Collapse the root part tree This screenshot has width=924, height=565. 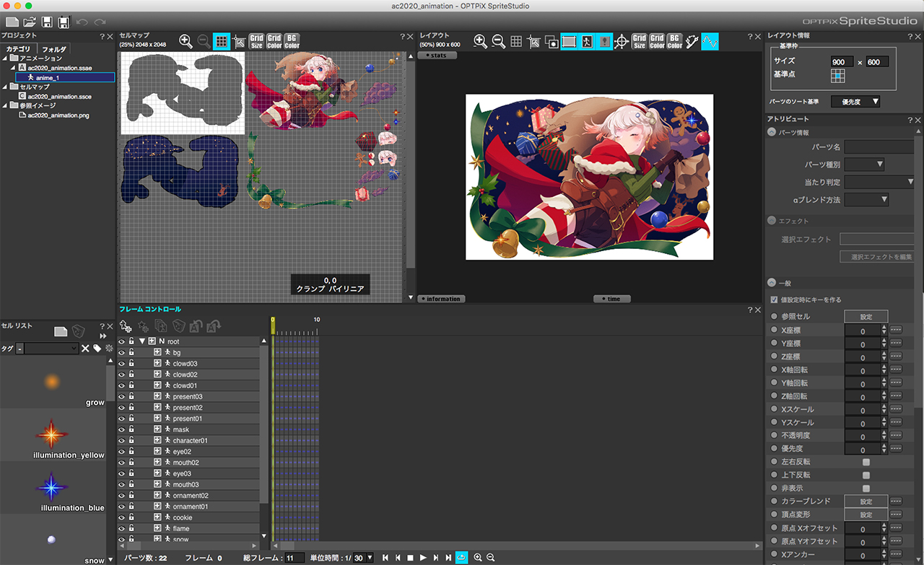pos(142,341)
